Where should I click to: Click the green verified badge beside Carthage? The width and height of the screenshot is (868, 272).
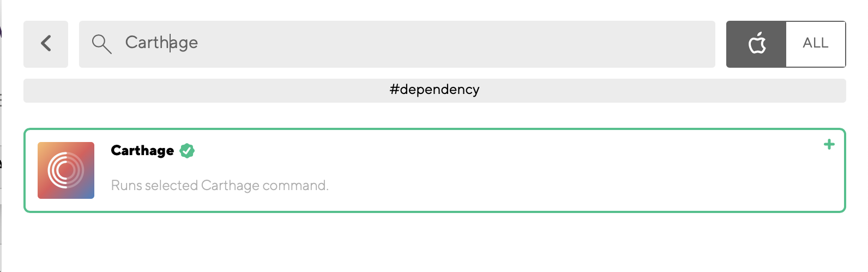point(187,151)
